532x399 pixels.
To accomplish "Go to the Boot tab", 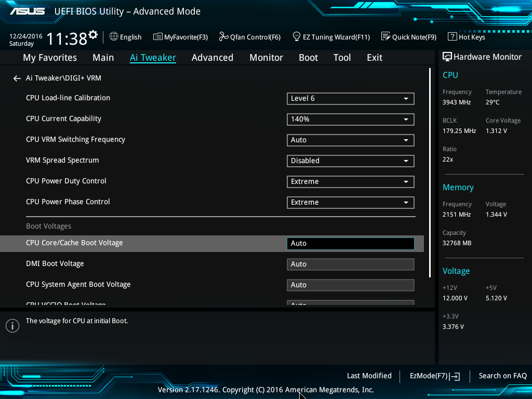I will [309, 58].
